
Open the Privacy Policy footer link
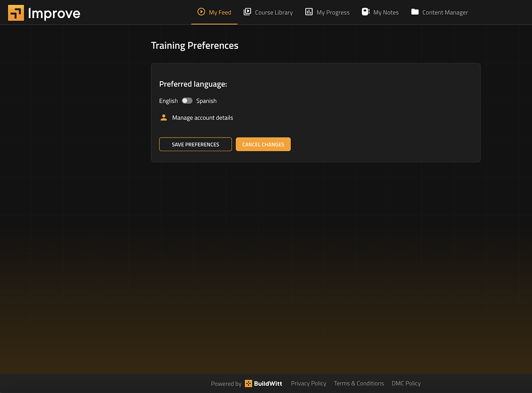[x=309, y=383]
